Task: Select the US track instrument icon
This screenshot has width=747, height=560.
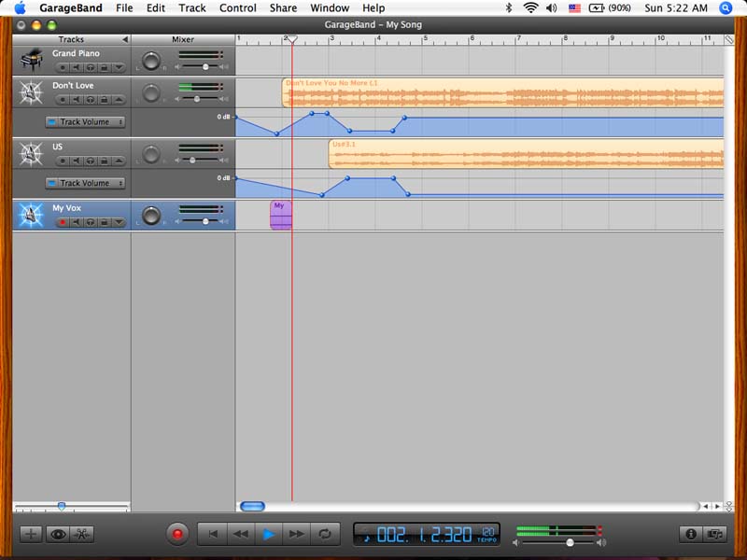Action: pos(31,154)
